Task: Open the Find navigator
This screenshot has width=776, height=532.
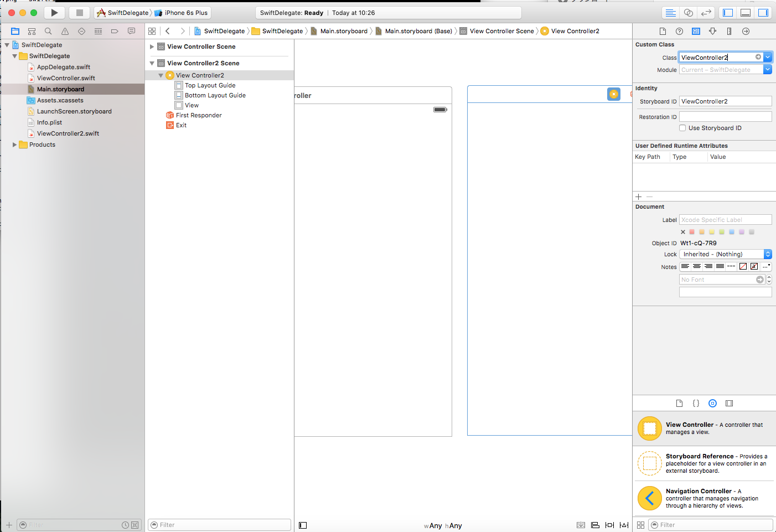Action: pos(48,32)
